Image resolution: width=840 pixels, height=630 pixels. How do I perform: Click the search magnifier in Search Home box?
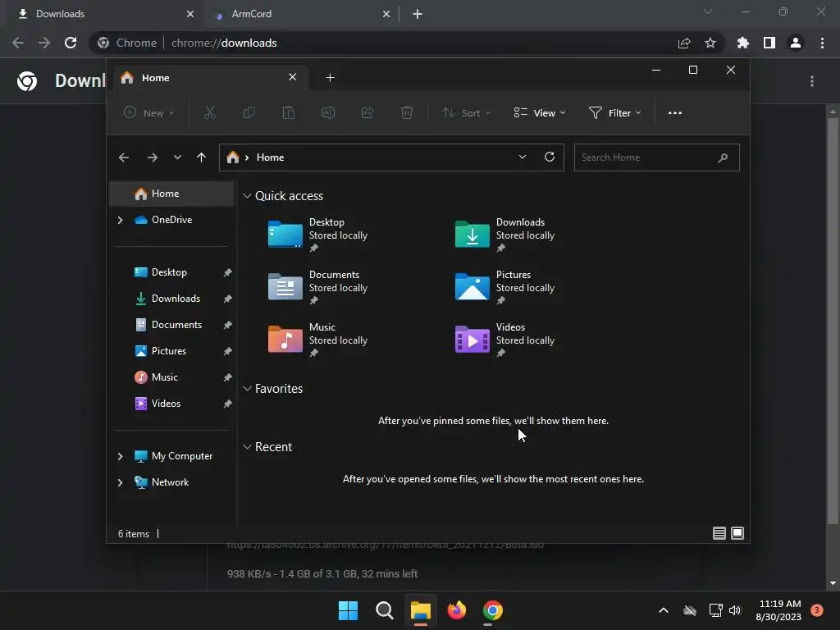pos(723,157)
